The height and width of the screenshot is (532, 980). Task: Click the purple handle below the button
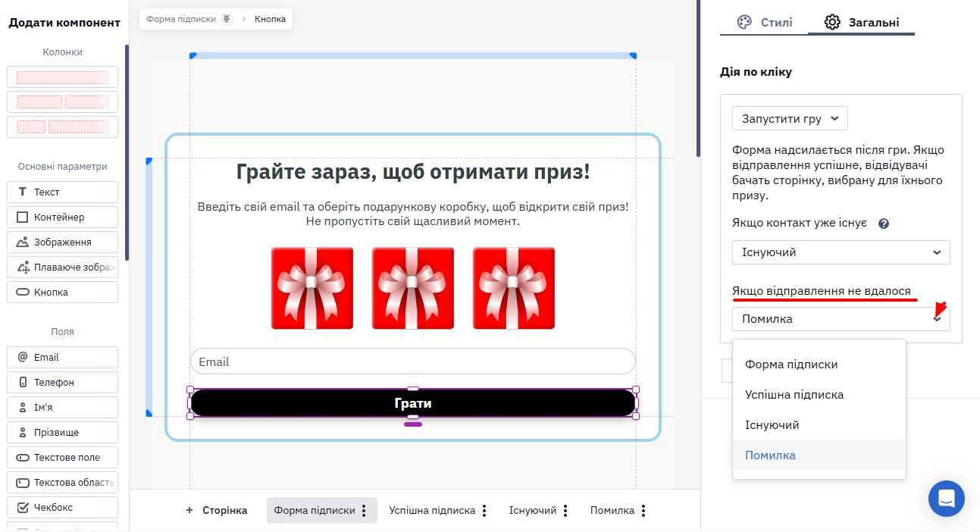413,424
